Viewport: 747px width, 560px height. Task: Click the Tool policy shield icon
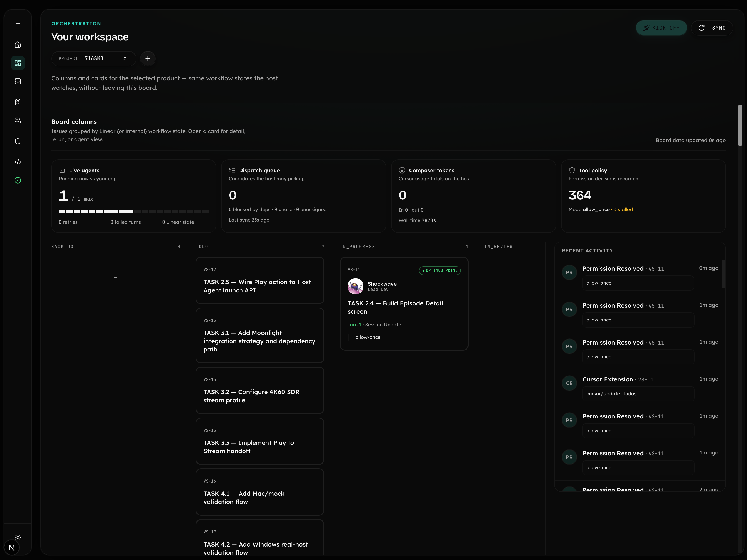pos(572,171)
